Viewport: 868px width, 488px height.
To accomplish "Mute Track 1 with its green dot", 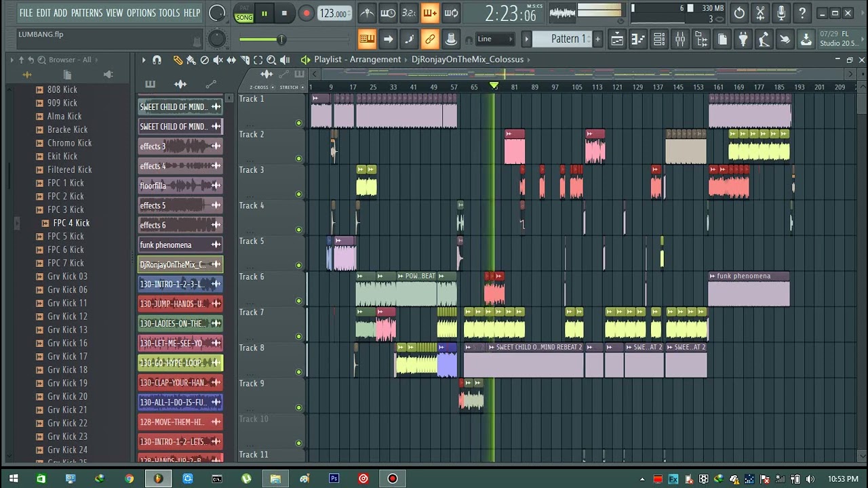I will [298, 123].
